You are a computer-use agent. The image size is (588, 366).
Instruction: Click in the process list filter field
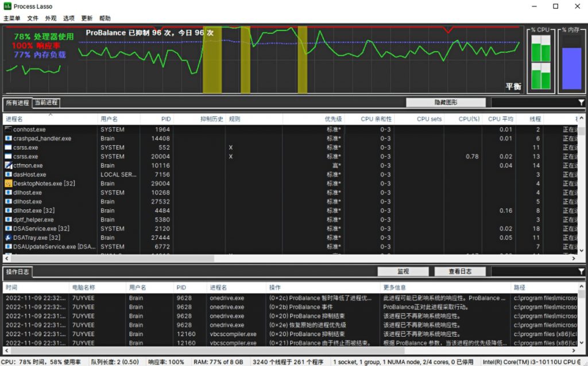[x=535, y=102]
